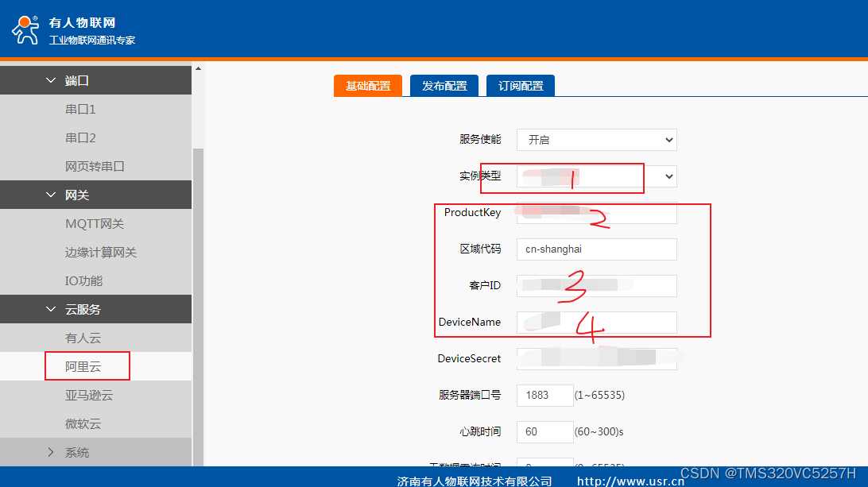Click the DeviceSecret label
Image resolution: width=868 pixels, height=487 pixels.
pyautogui.click(x=469, y=358)
